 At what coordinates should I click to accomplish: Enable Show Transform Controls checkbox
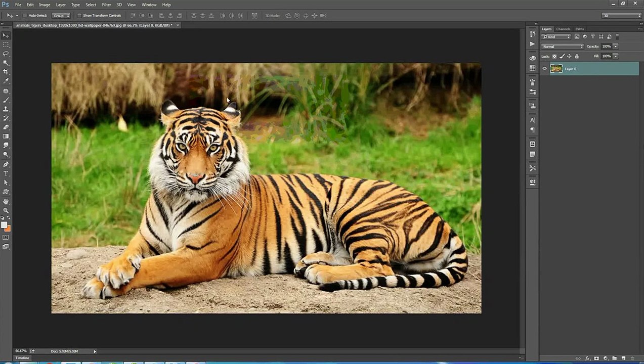[79, 16]
